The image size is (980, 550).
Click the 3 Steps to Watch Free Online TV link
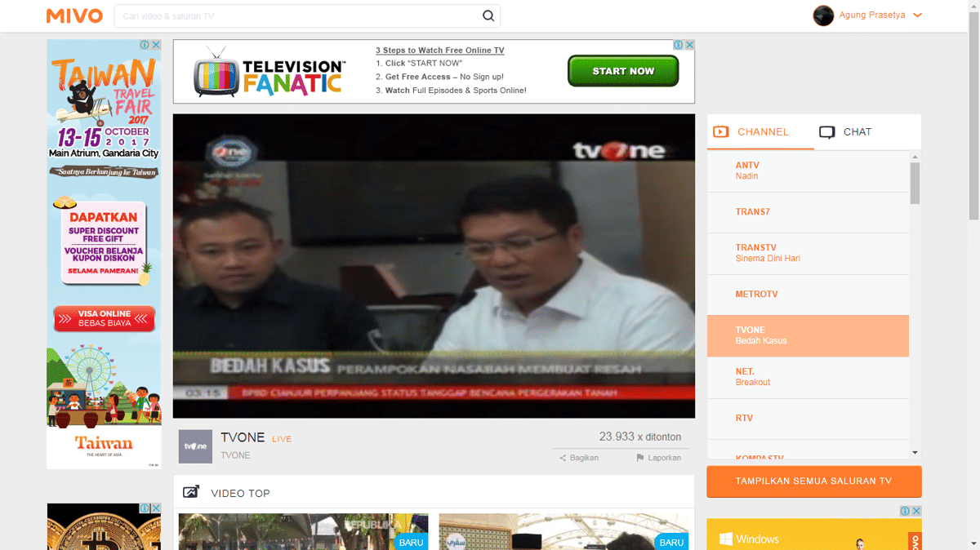pos(440,50)
